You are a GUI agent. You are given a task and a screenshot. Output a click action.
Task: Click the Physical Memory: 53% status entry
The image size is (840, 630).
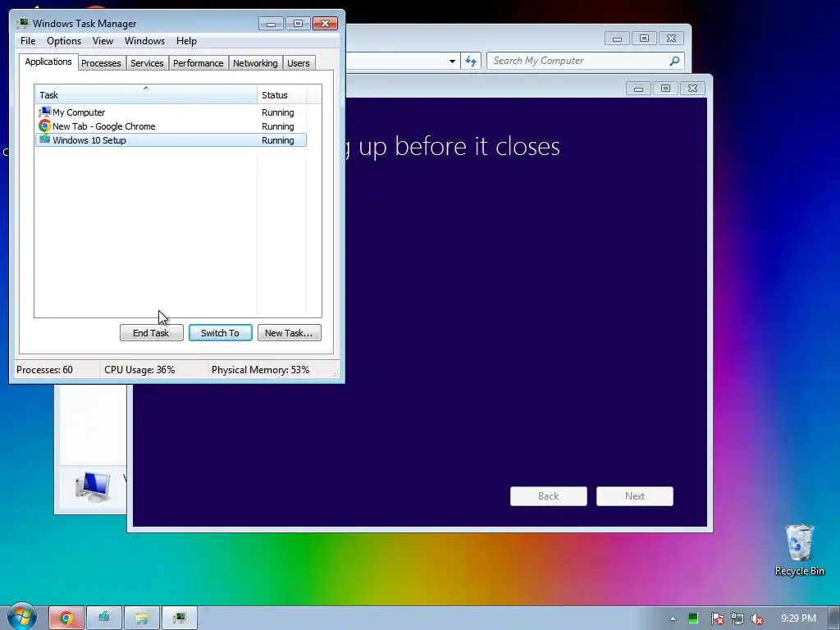260,370
